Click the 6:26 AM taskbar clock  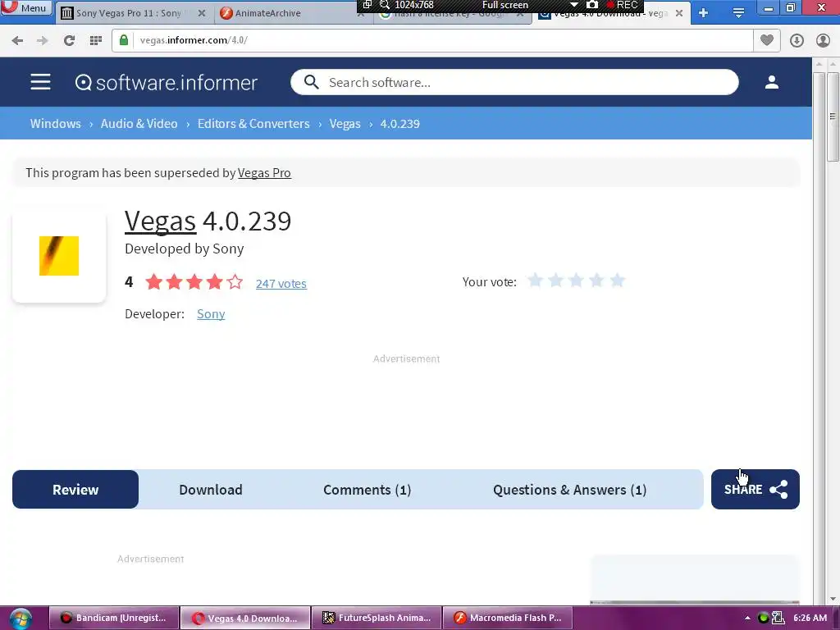(x=810, y=619)
